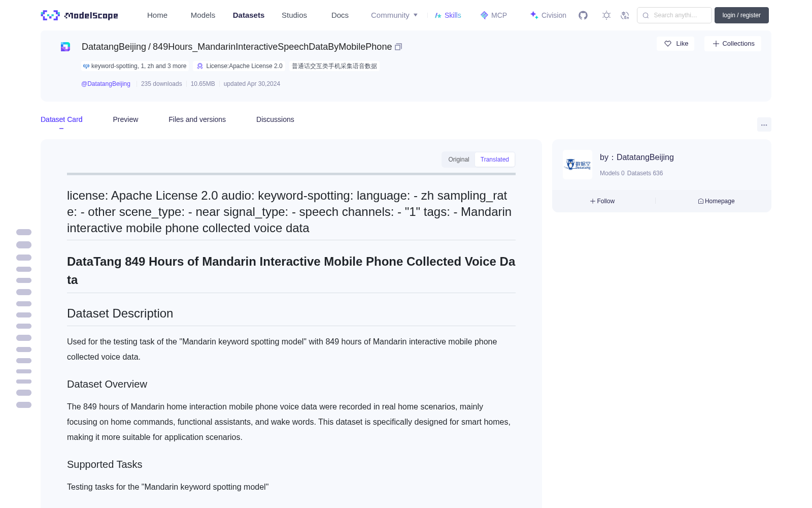
Task: Open the Datasets nav item
Action: point(249,15)
